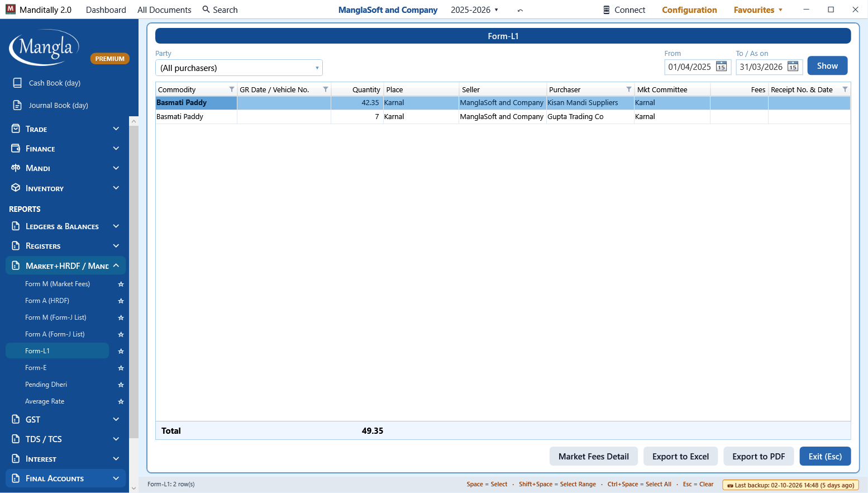Expand the Mandi section

66,168
